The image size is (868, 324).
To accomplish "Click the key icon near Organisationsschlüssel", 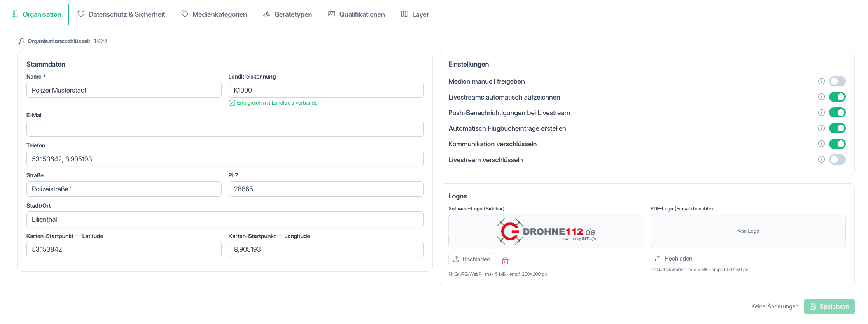I will 21,41.
